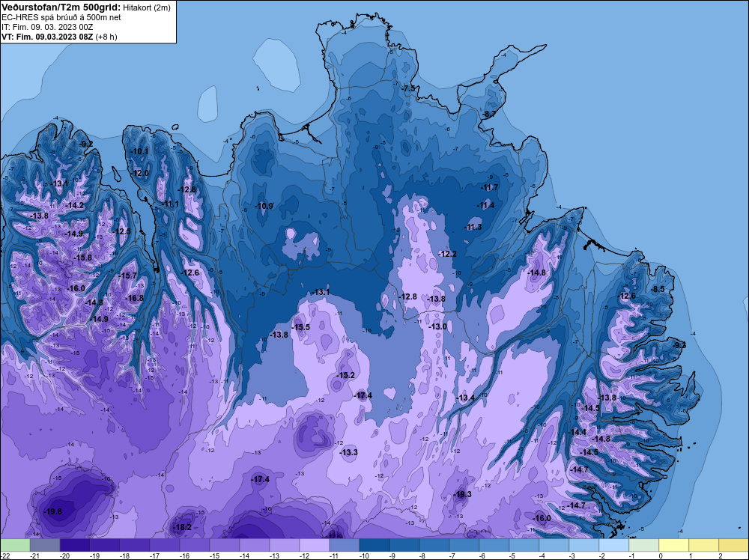Click the -16.8 temperature value
Viewport: 749px width, 560px height.
[134, 298]
